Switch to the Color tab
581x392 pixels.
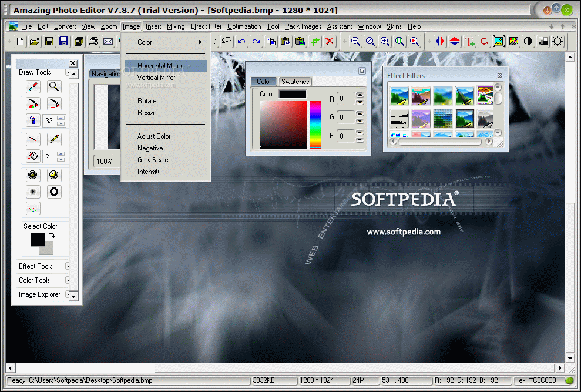coord(264,82)
